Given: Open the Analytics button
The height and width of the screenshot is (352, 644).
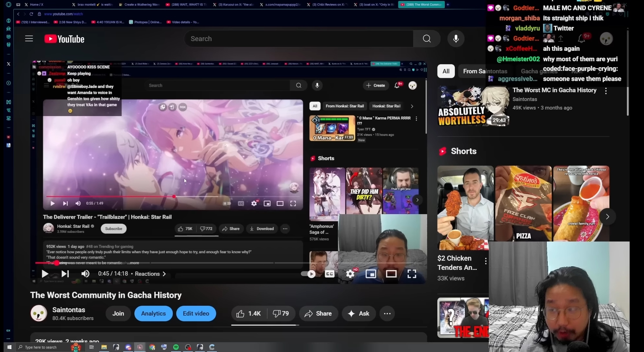Looking at the screenshot, I should coord(153,314).
